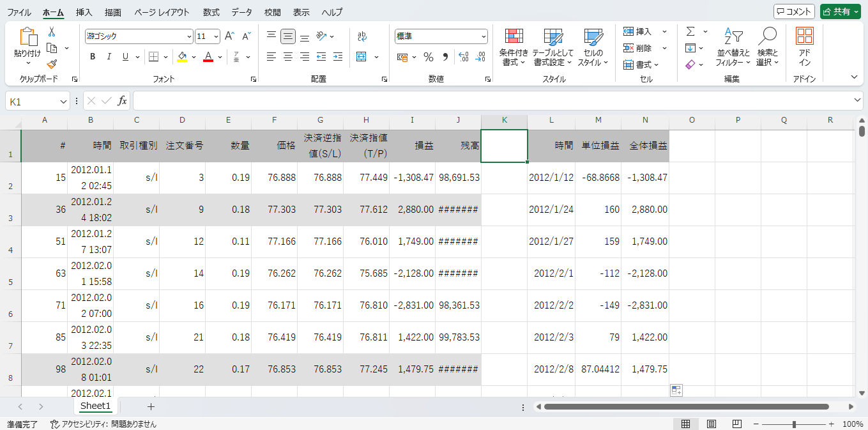The height and width of the screenshot is (430, 868).
Task: Open 検索と選択 find and select
Action: pyautogui.click(x=768, y=48)
